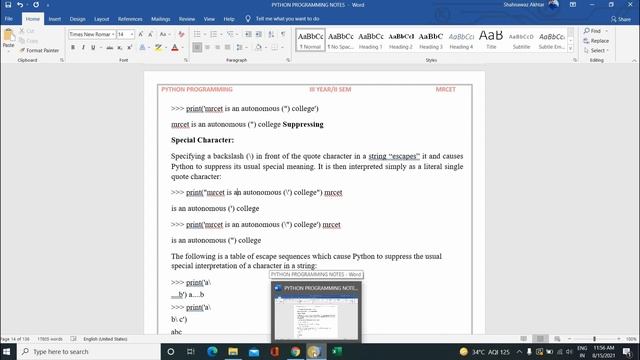Toggle Print Layout view in status bar
Image resolution: width=640 pixels, height=360 pixels.
pos(540,339)
